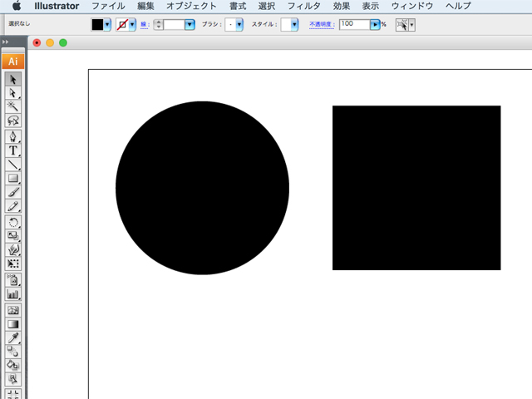Select the Eyedropper tool
532x399 pixels.
click(13, 338)
